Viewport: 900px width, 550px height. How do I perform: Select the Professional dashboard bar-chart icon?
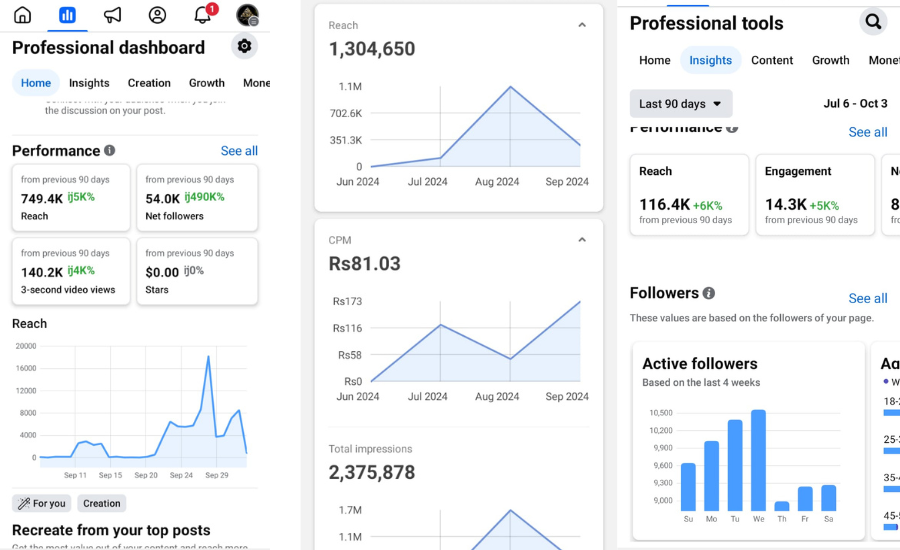[x=67, y=15]
